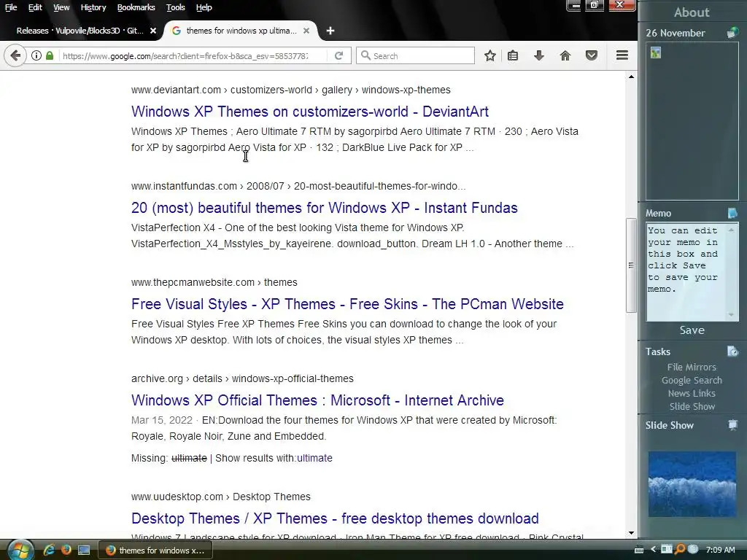Click the keyboard icon in system tray
The image size is (747, 560).
pos(639,550)
